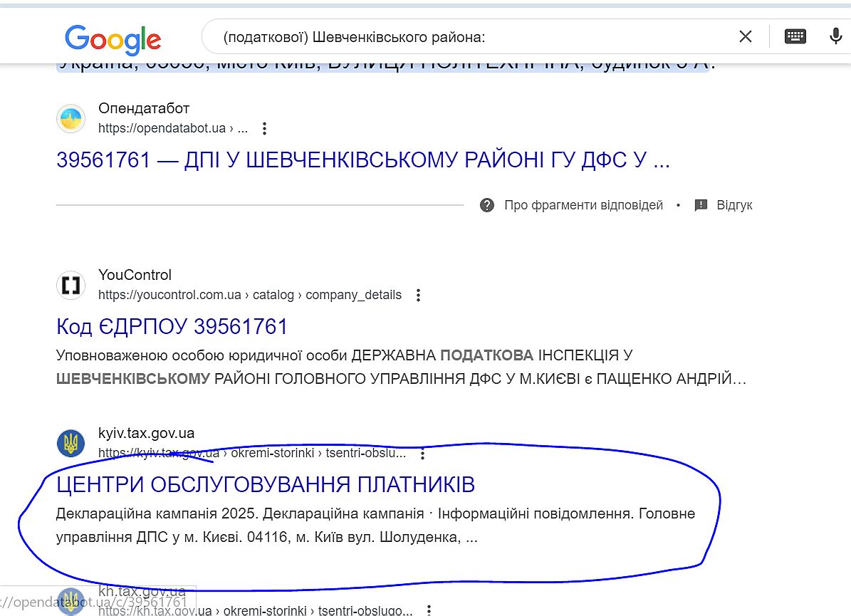Clear the search query with the X icon

coord(745,36)
